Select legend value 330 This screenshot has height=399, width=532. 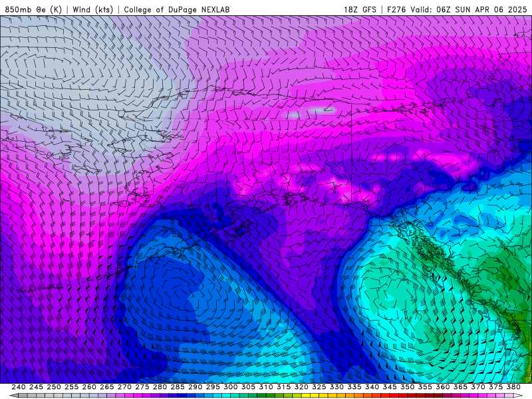336,387
